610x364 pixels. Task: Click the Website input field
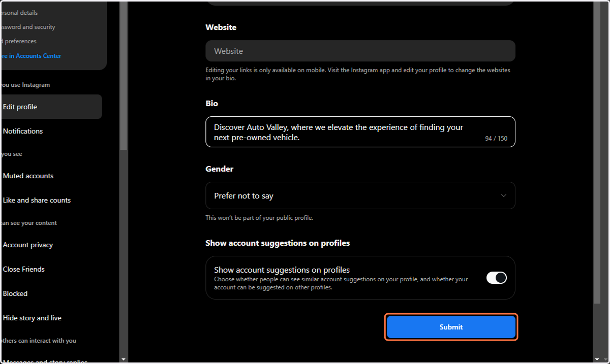360,51
